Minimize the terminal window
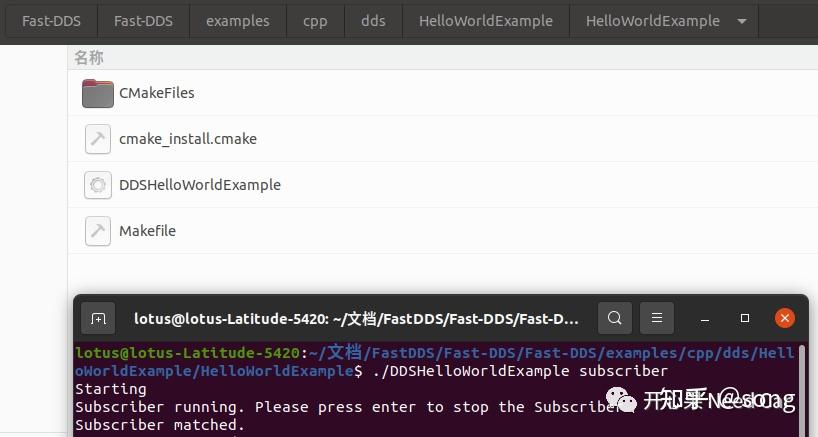Viewport: 818px width, 437px height. coord(705,319)
